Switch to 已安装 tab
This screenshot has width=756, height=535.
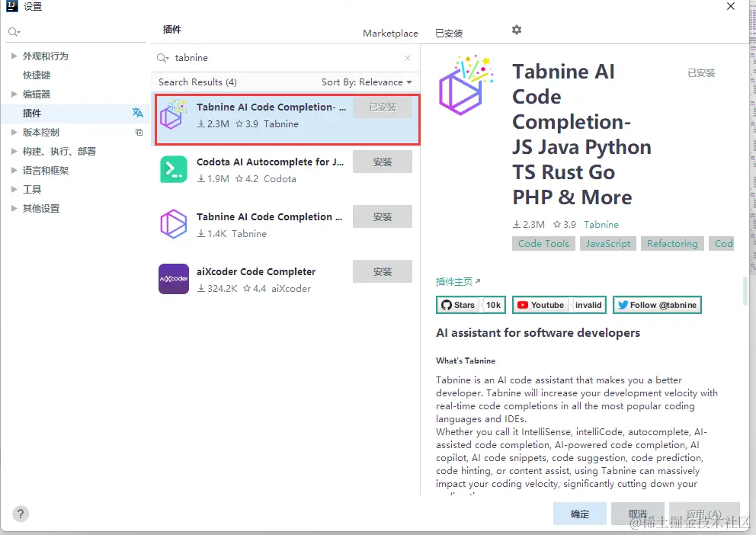pyautogui.click(x=448, y=34)
